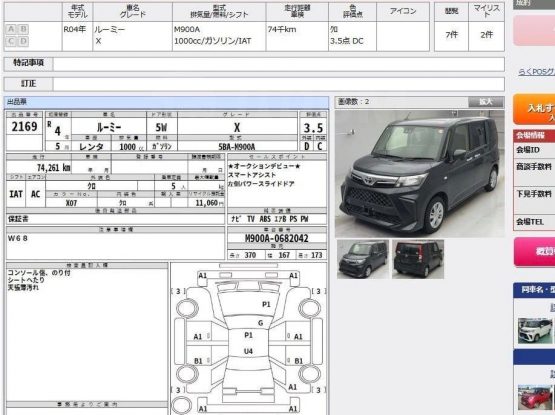The width and height of the screenshot is (555, 415).
Task: Click the R04年 model year cell
Action: pos(75,29)
